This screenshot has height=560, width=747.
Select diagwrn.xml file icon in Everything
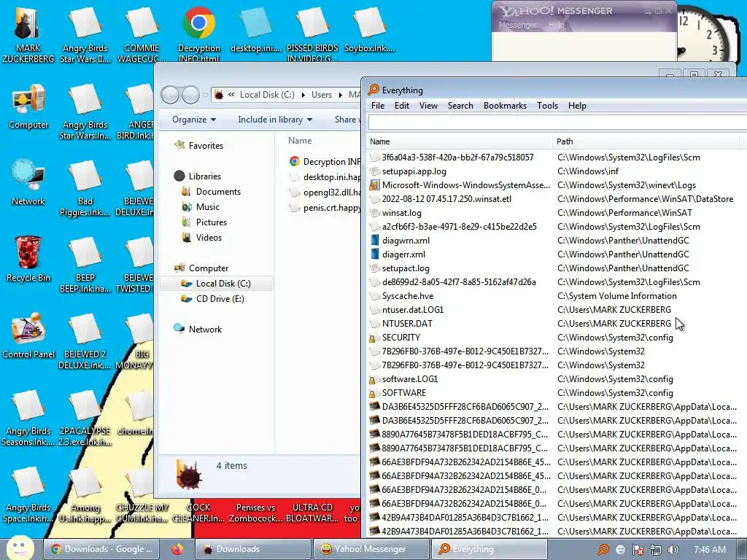(x=374, y=241)
